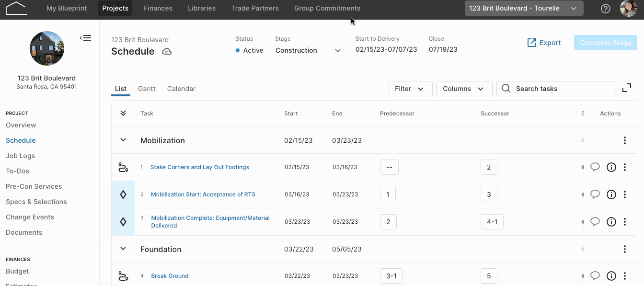
Task: Click the milestone diamond icon for Mobilization Complete
Action: [x=123, y=222]
